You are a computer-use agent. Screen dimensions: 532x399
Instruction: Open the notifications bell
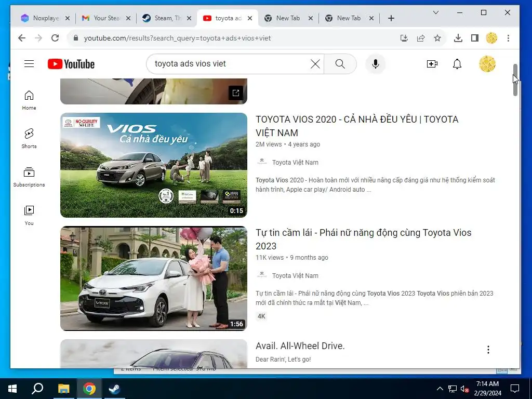tap(457, 64)
